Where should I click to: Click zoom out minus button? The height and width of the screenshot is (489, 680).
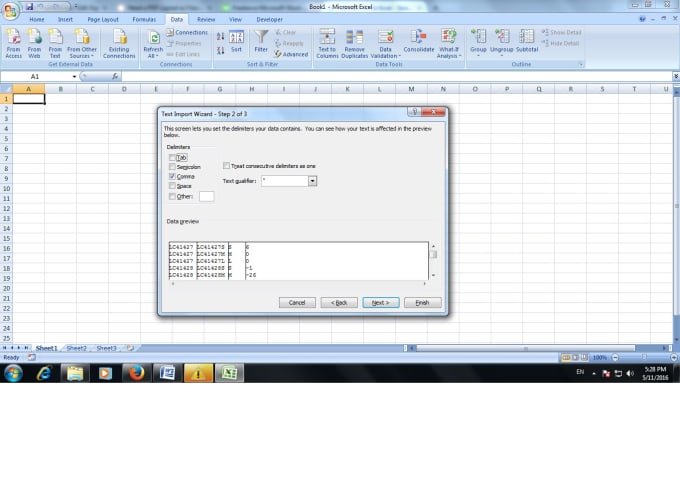pyautogui.click(x=615, y=358)
